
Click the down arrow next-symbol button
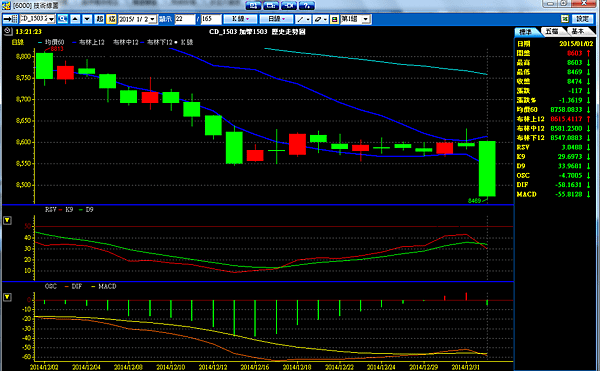pos(87,19)
